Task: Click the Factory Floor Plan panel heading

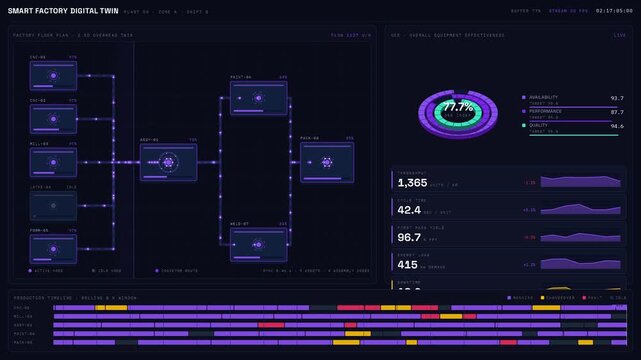Action: pyautogui.click(x=73, y=36)
